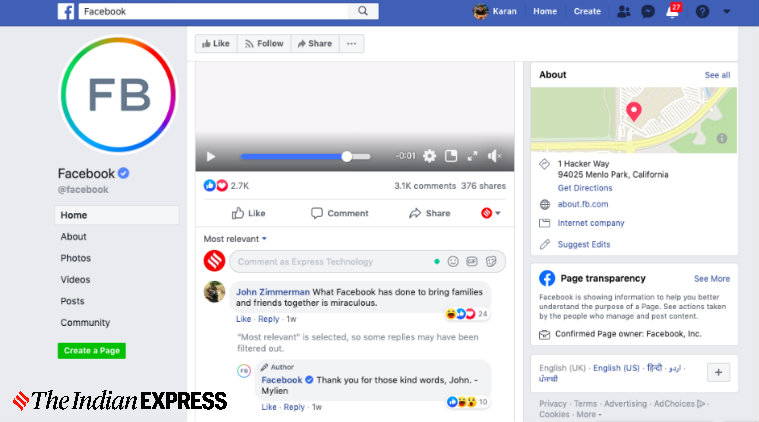Open the Get Directions link
Screen dimensions: 759x422
(585, 188)
